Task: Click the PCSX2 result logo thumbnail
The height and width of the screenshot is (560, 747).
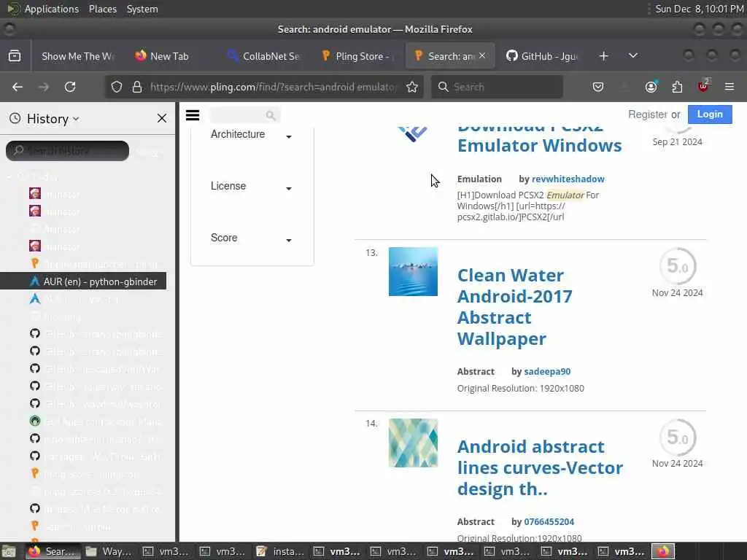Action: click(413, 133)
